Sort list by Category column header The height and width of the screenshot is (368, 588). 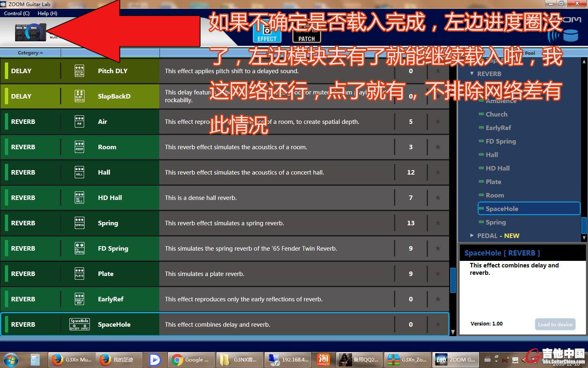(x=30, y=53)
